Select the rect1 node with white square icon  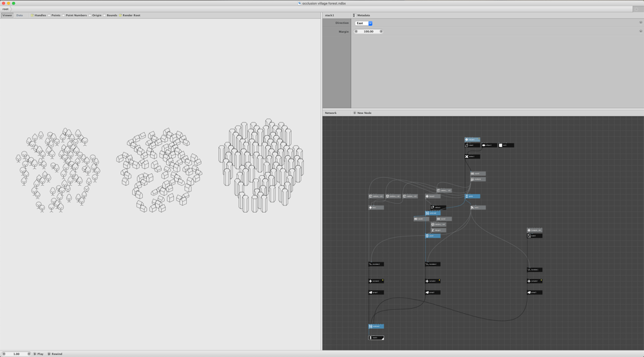point(506,145)
